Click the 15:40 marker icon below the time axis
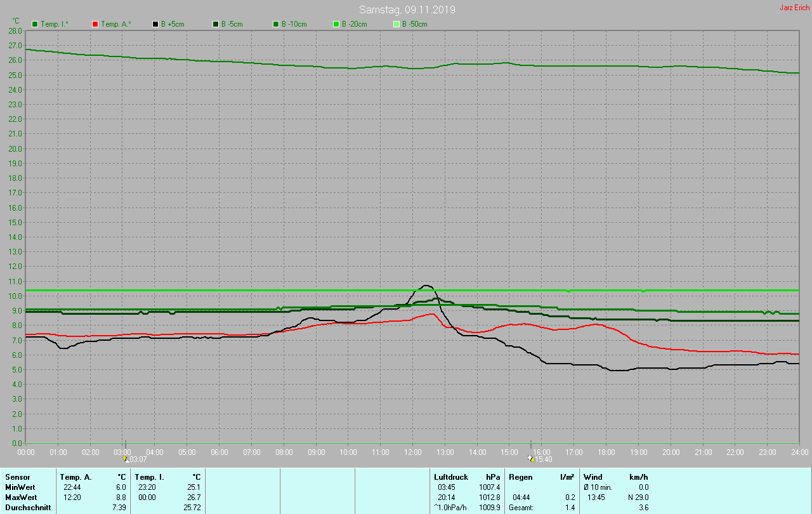The width and height of the screenshot is (812, 514). pyautogui.click(x=531, y=458)
